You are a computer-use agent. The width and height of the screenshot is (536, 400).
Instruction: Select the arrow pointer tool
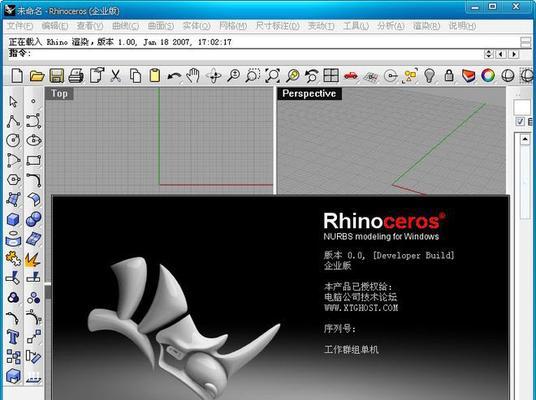(13, 102)
